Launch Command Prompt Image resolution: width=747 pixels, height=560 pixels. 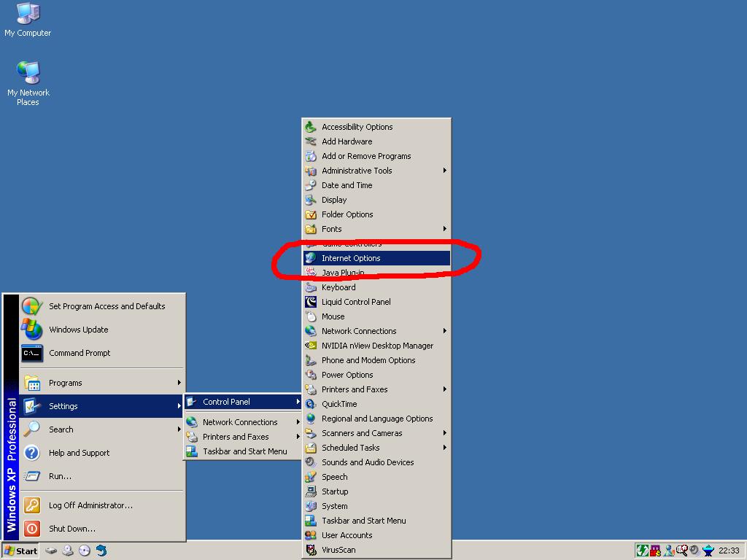pyautogui.click(x=101, y=353)
